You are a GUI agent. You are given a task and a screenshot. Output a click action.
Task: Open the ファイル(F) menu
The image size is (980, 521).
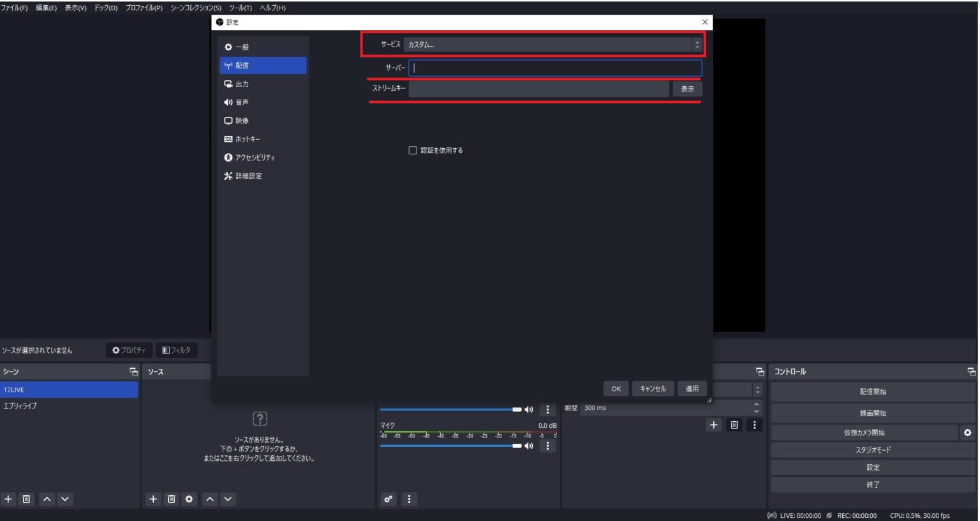(x=14, y=8)
